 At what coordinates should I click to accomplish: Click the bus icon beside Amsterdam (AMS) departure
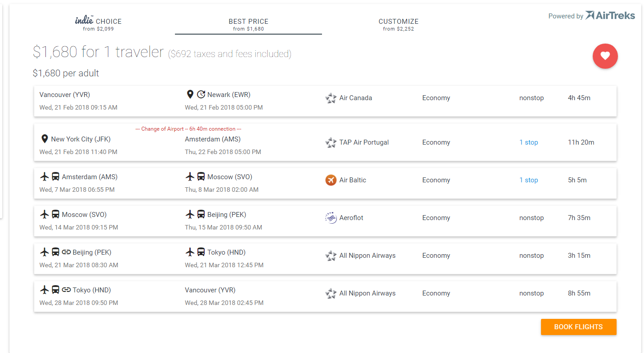click(56, 176)
